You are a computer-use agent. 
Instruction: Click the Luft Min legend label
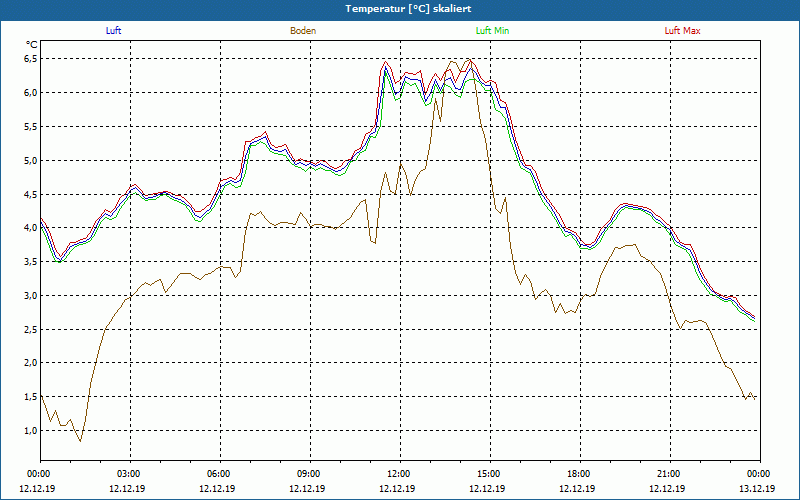(492, 31)
